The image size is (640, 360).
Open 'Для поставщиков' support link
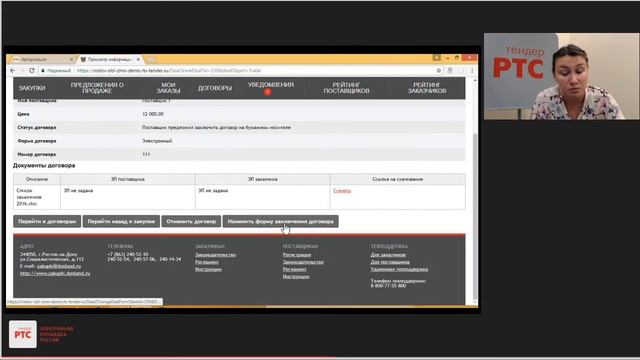390,262
